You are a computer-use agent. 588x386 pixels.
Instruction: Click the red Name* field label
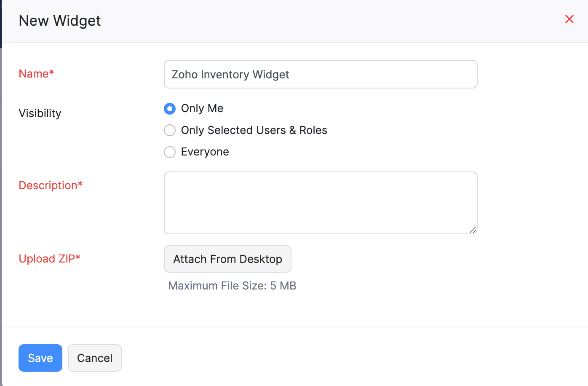[x=37, y=74]
